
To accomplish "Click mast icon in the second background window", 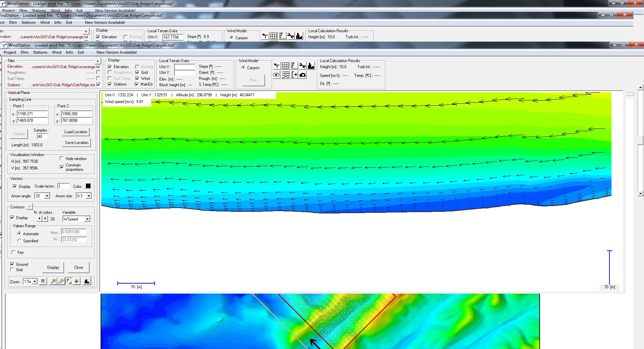I will pyautogui.click(x=265, y=36).
